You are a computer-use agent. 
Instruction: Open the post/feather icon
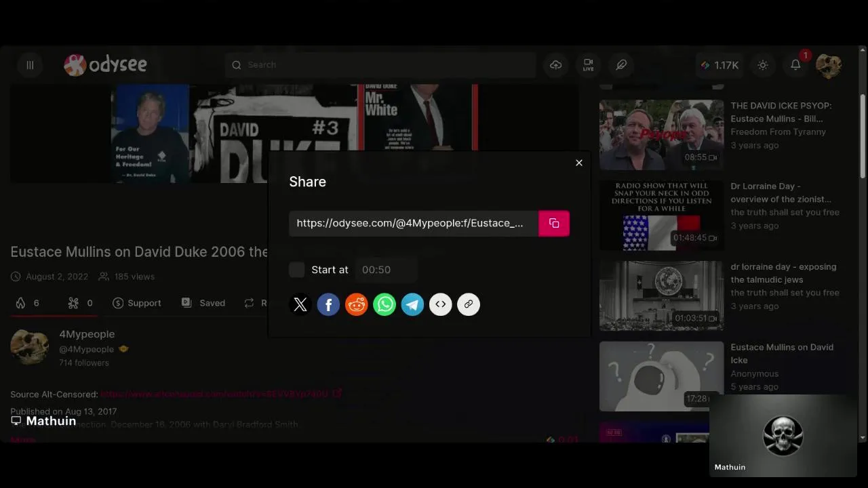[x=621, y=65]
